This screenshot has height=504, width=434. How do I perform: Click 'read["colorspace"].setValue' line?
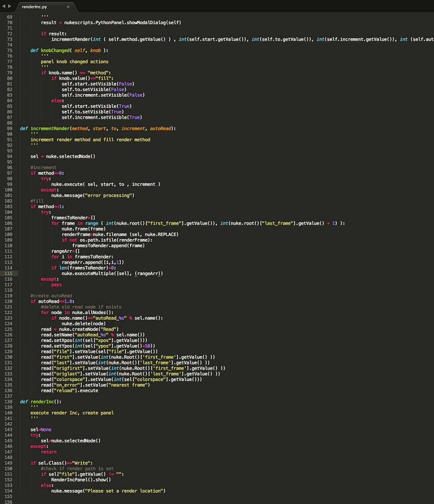[x=122, y=379]
